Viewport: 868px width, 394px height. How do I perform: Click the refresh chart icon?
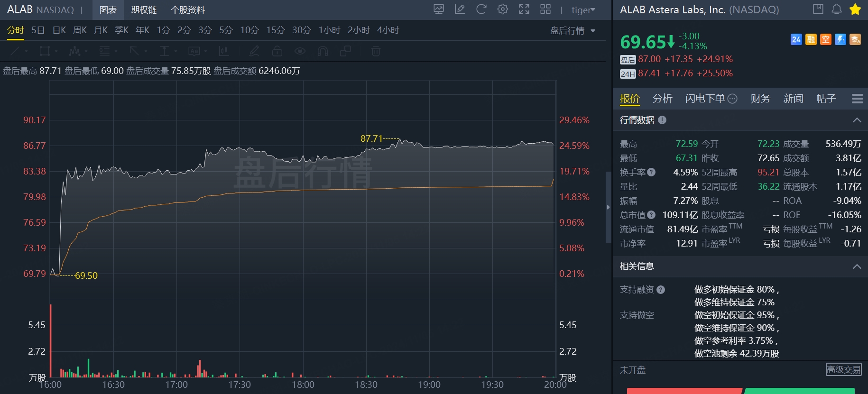click(x=481, y=9)
